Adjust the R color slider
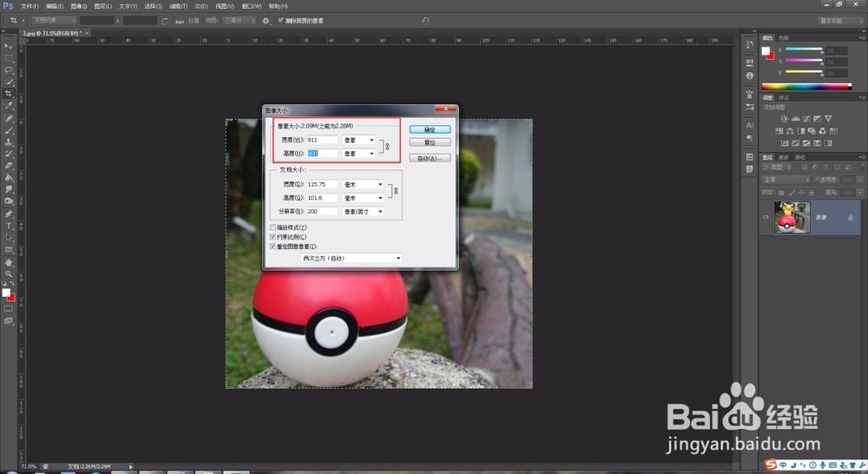This screenshot has height=474, width=868. (805, 49)
